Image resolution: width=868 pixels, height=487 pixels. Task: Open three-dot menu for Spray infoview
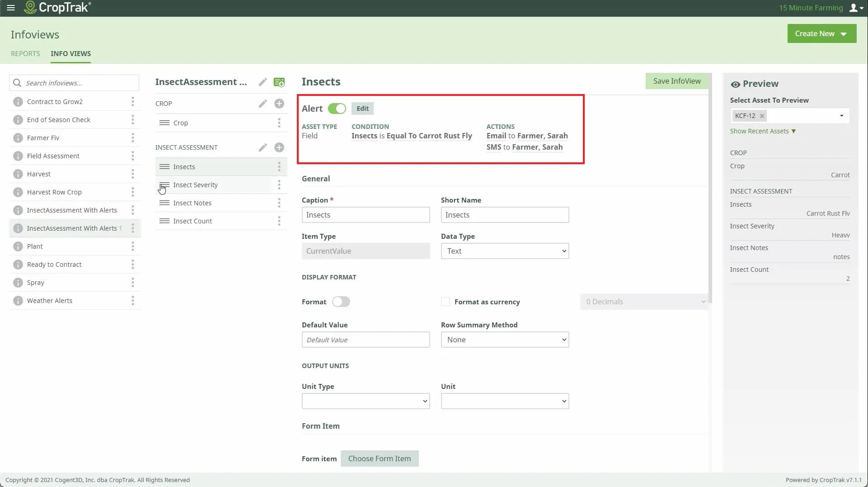coord(133,283)
